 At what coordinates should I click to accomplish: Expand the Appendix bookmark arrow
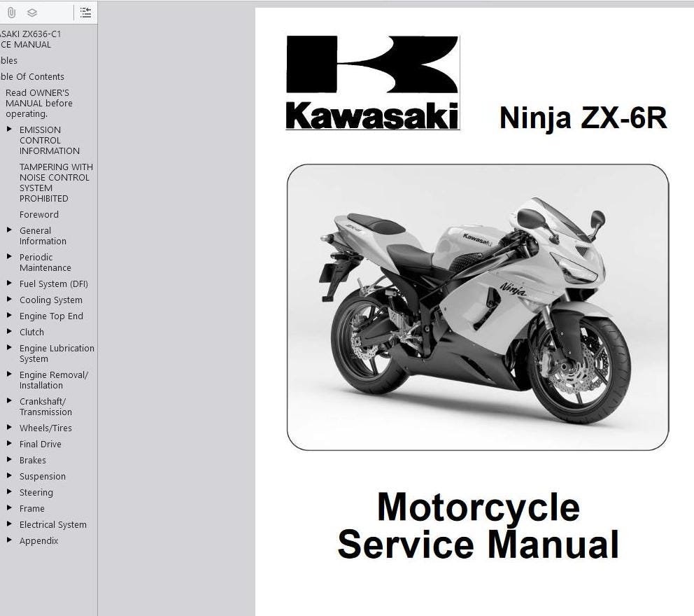point(9,540)
